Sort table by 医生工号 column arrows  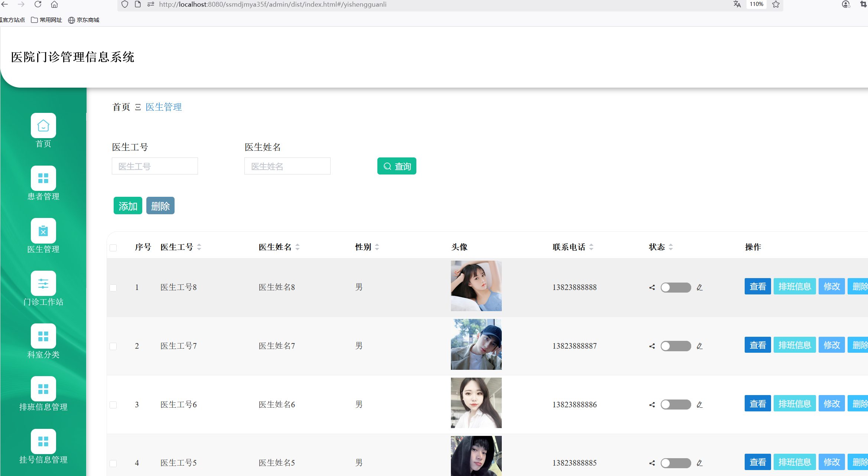click(199, 247)
